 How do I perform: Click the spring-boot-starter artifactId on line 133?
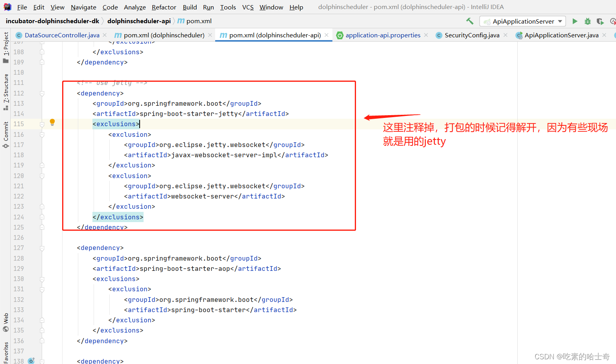[208, 310]
